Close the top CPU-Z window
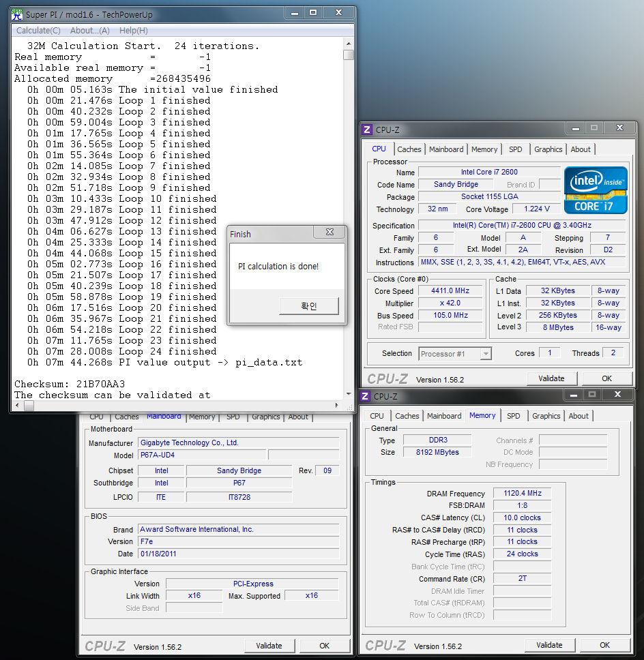 click(619, 127)
